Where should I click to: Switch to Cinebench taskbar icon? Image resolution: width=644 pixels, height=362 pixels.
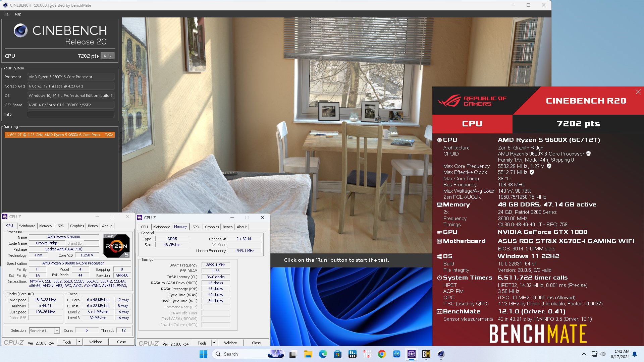coord(441,354)
